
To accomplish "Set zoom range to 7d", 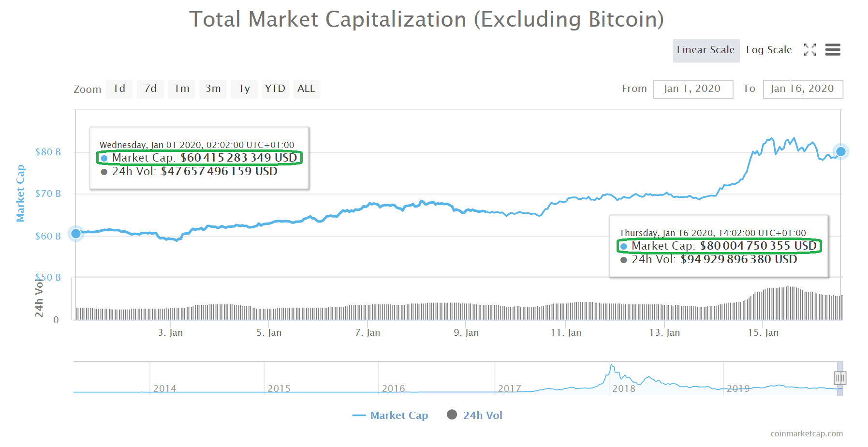I will pos(150,89).
